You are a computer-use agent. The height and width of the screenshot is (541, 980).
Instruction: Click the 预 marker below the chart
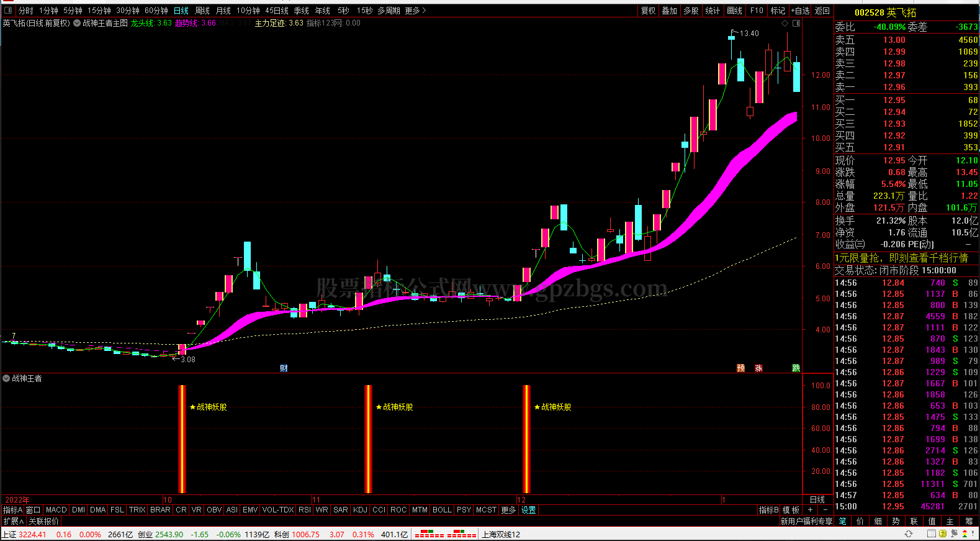(x=740, y=368)
